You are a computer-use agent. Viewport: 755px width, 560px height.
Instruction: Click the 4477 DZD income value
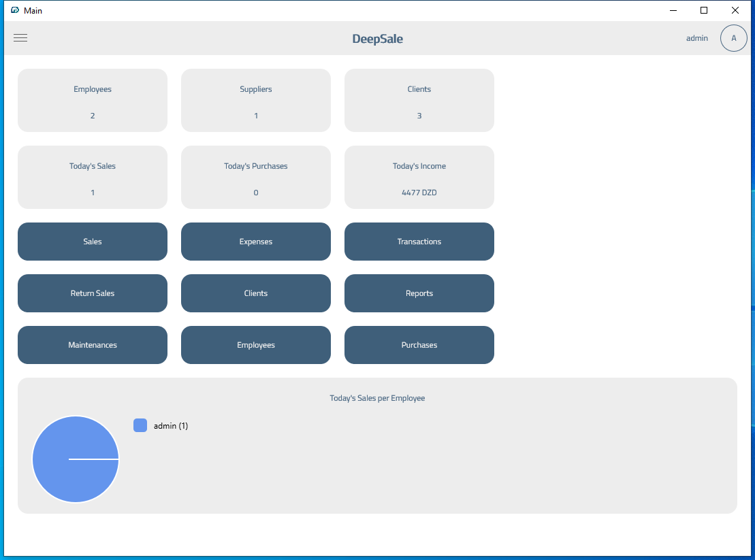(419, 193)
